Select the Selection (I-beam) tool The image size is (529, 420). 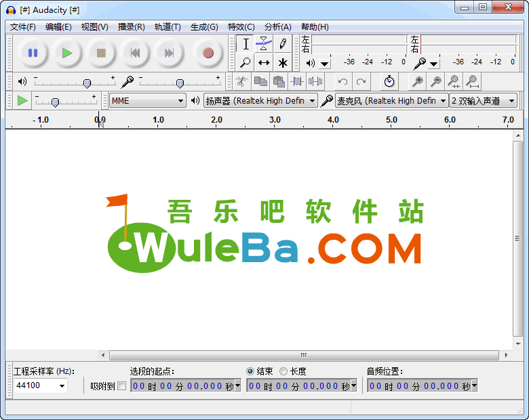[x=246, y=44]
